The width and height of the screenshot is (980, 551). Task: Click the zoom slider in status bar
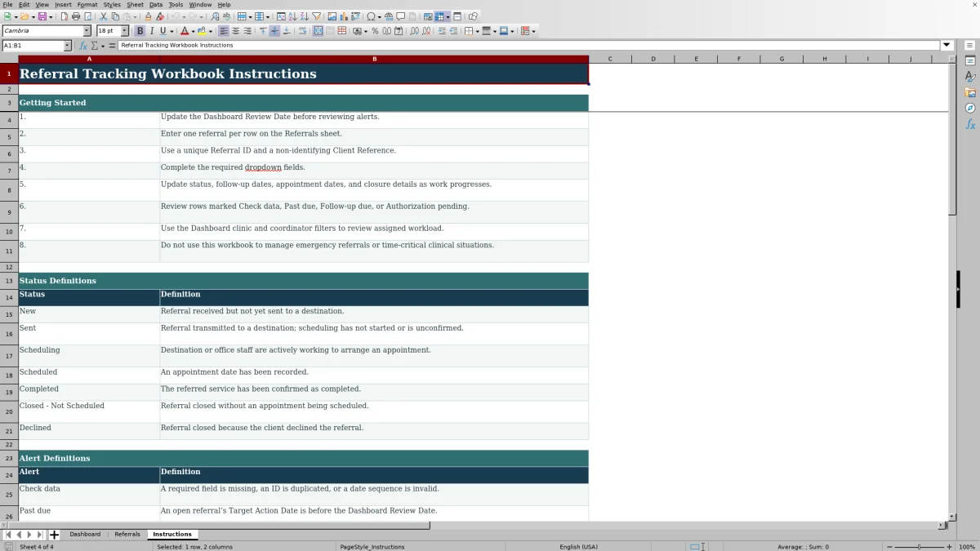click(919, 546)
